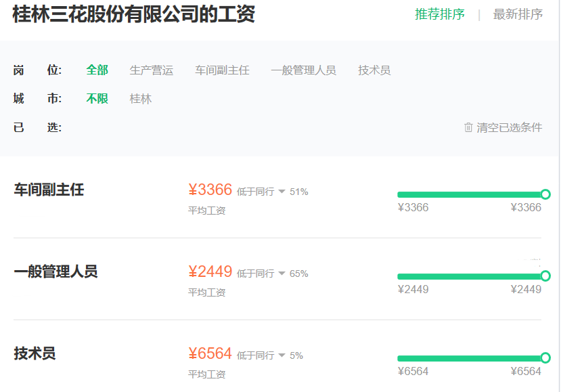Filter positions by 车间副主任

point(222,70)
